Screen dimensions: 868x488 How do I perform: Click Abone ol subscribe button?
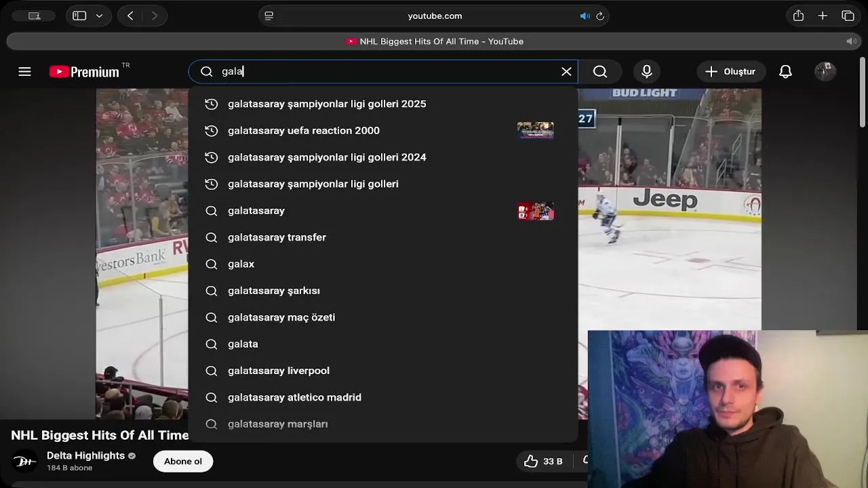click(x=183, y=462)
